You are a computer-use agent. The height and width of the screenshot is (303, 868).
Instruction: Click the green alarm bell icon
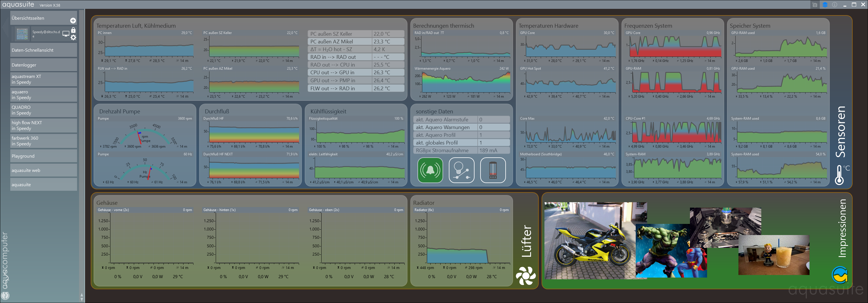tap(430, 170)
